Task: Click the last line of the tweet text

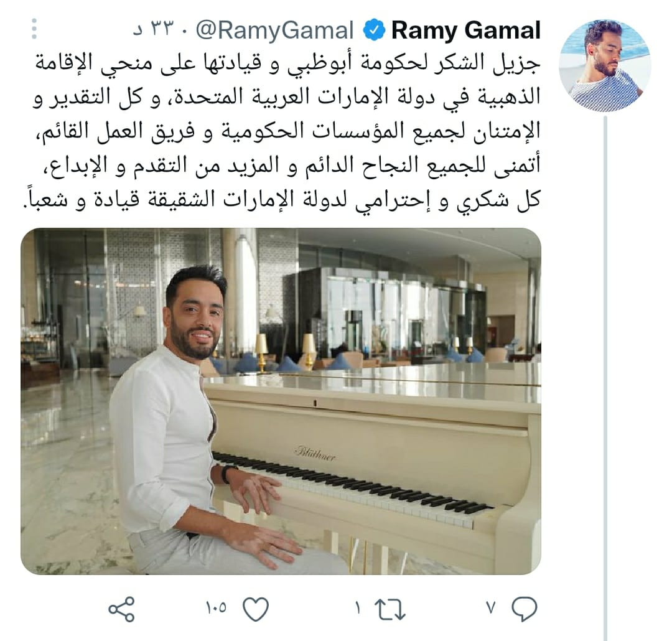Action: pos(281,200)
